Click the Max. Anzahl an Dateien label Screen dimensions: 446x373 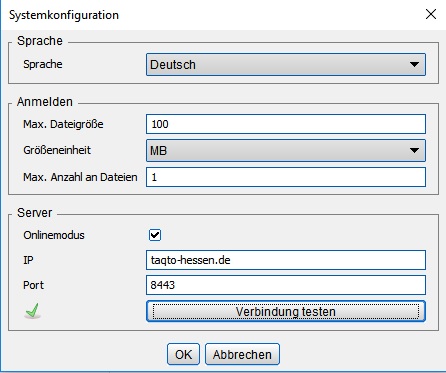pyautogui.click(x=80, y=177)
